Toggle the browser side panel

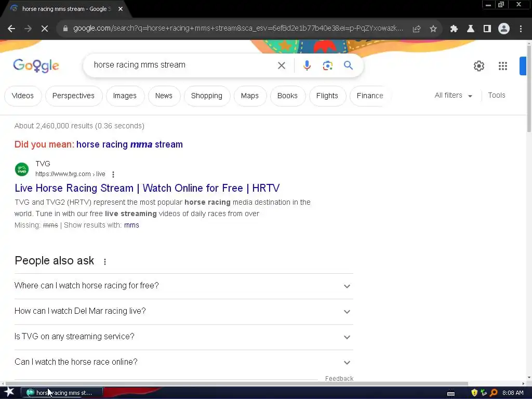coord(487,29)
